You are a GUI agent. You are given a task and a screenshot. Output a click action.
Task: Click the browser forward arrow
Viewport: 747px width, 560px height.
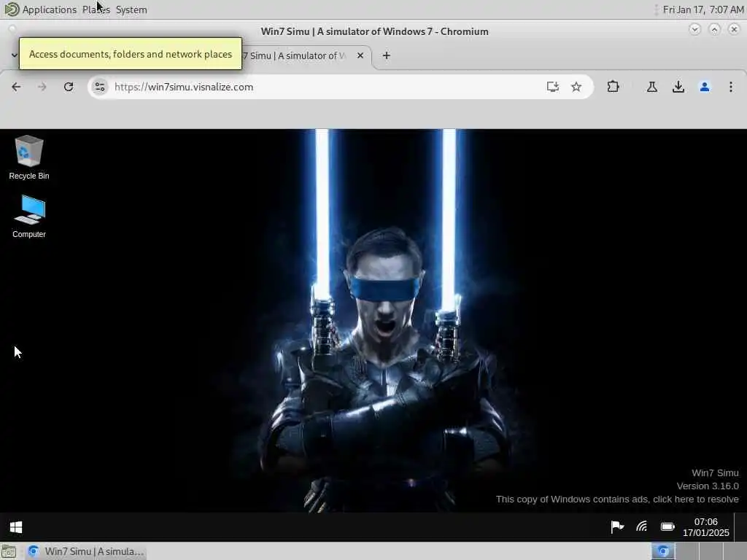click(x=42, y=87)
